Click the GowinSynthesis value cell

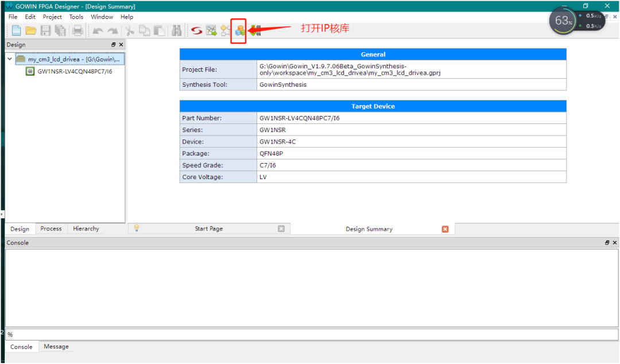pos(412,84)
